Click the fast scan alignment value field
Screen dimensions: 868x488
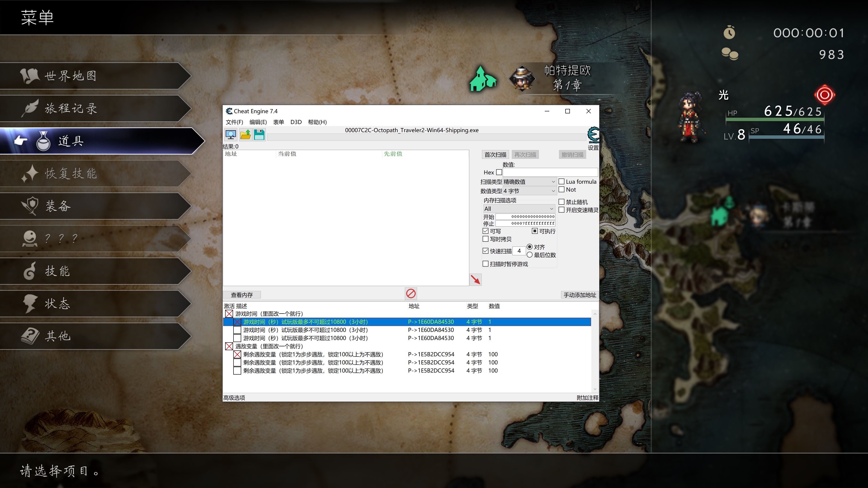(x=519, y=251)
